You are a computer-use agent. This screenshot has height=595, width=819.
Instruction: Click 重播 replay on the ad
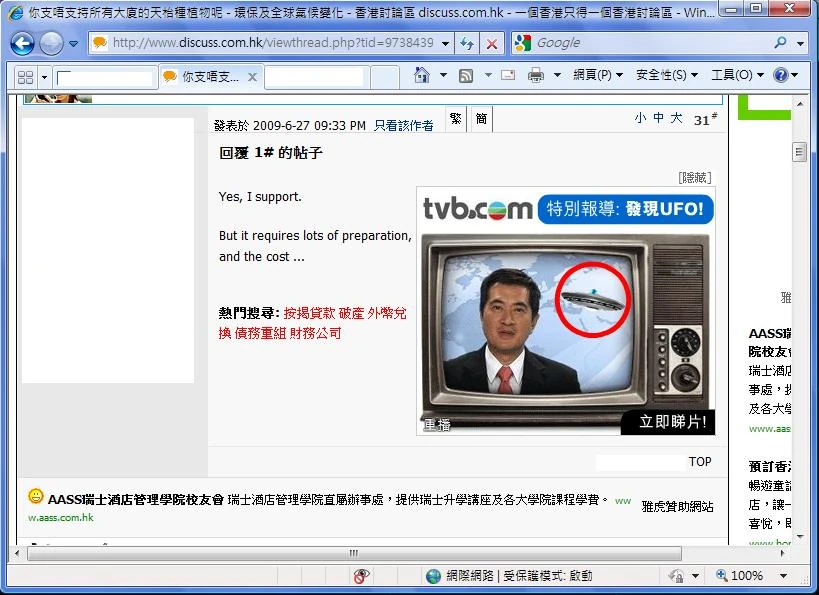point(437,425)
